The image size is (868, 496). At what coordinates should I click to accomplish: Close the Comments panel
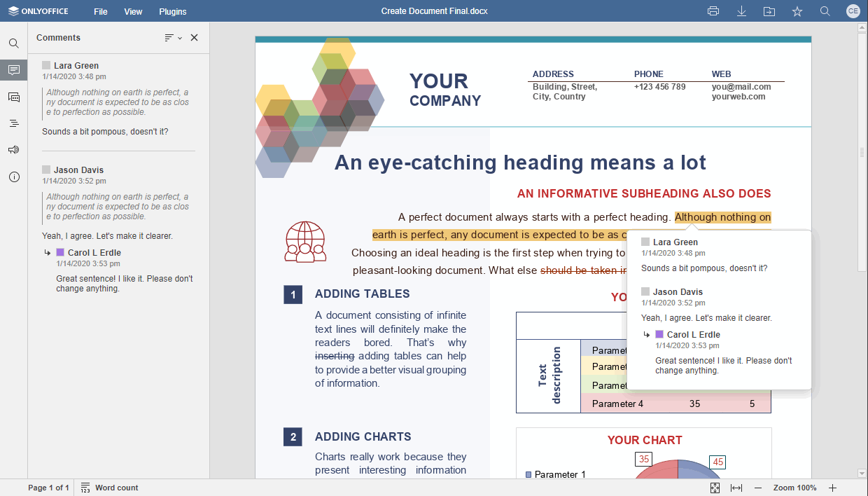pos(195,38)
